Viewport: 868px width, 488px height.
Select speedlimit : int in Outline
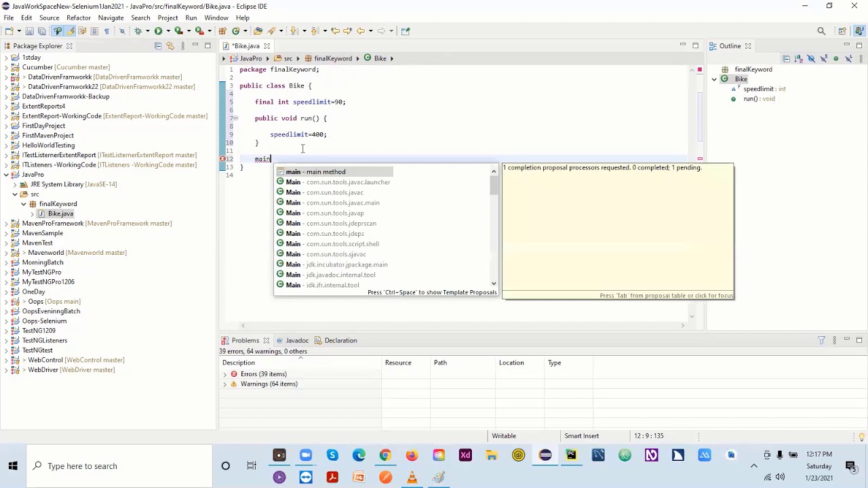coord(764,89)
